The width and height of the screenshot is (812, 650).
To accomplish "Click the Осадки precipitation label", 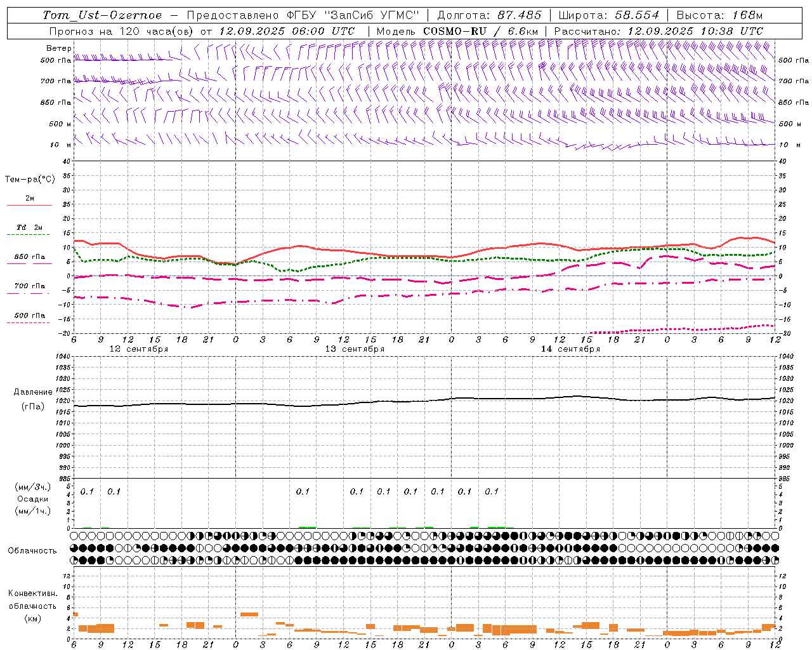I will coord(32,499).
